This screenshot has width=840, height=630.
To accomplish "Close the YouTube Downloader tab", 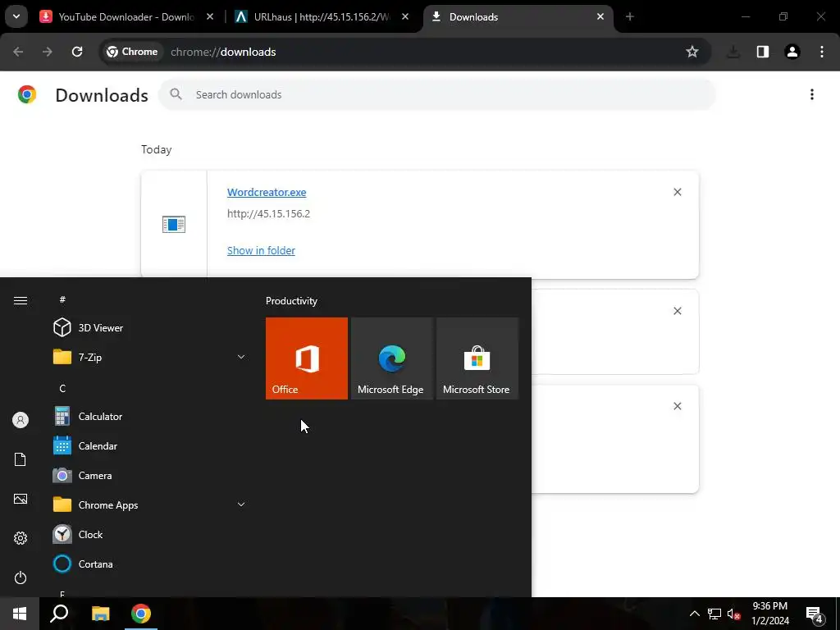I will point(210,17).
